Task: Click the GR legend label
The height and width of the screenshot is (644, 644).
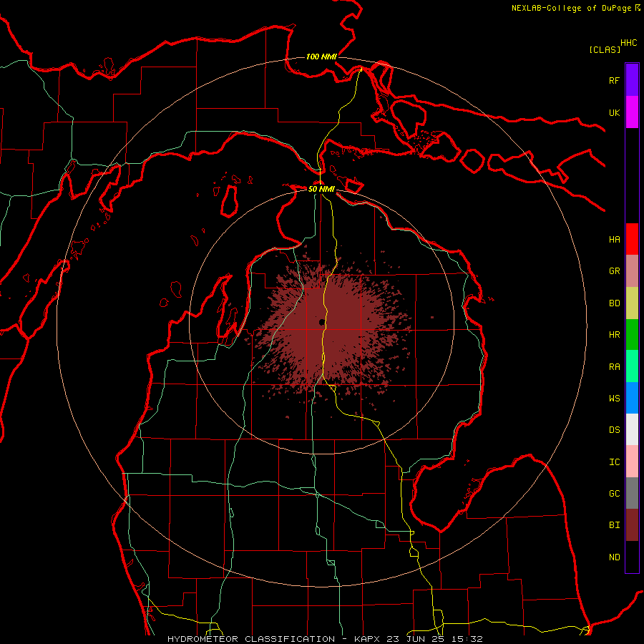Action: (614, 271)
